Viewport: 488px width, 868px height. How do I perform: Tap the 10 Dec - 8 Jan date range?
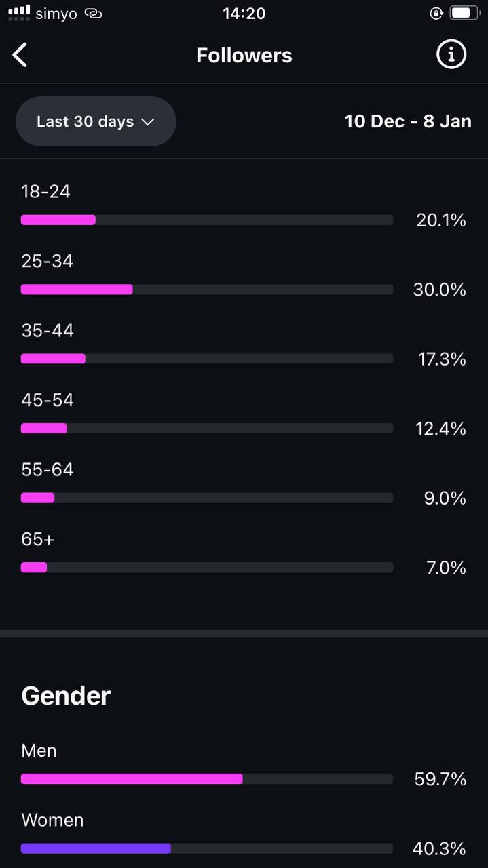pyautogui.click(x=408, y=121)
